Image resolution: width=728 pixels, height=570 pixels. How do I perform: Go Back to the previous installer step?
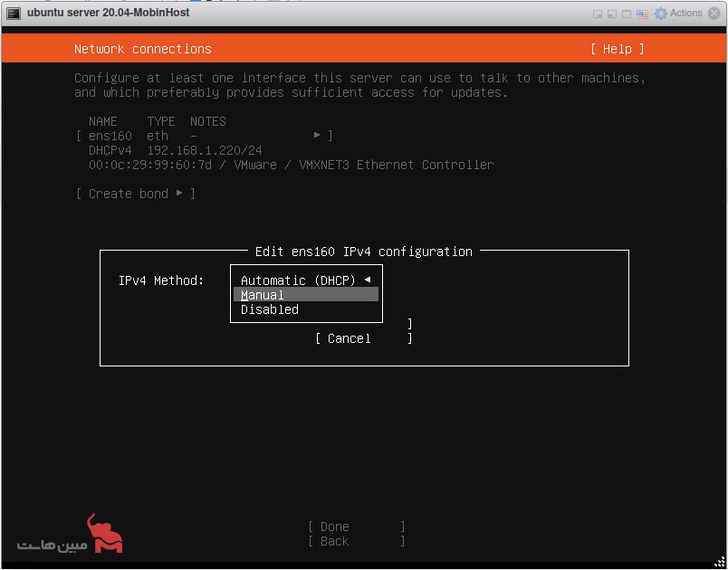coord(356,541)
